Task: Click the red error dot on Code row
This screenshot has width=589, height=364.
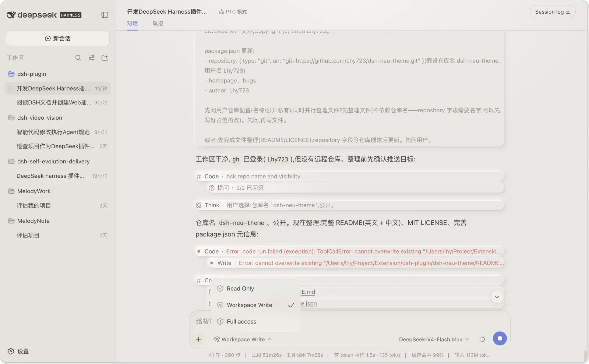Action: pos(199,251)
